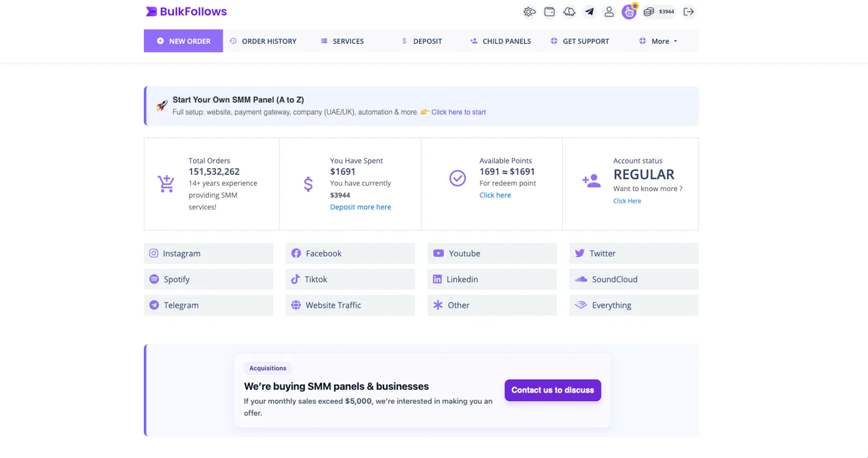868x458 pixels.
Task: Click the redeem point 'Click here' link
Action: pos(495,195)
